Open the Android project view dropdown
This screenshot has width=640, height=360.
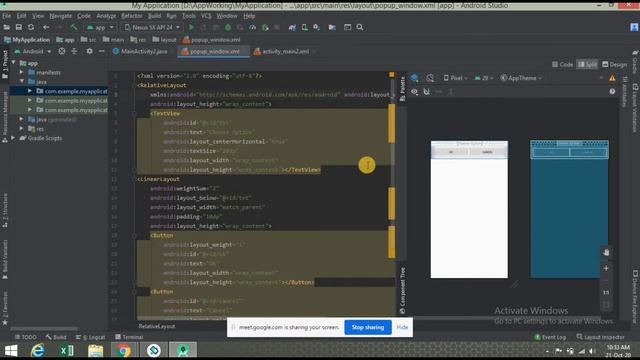(x=33, y=51)
